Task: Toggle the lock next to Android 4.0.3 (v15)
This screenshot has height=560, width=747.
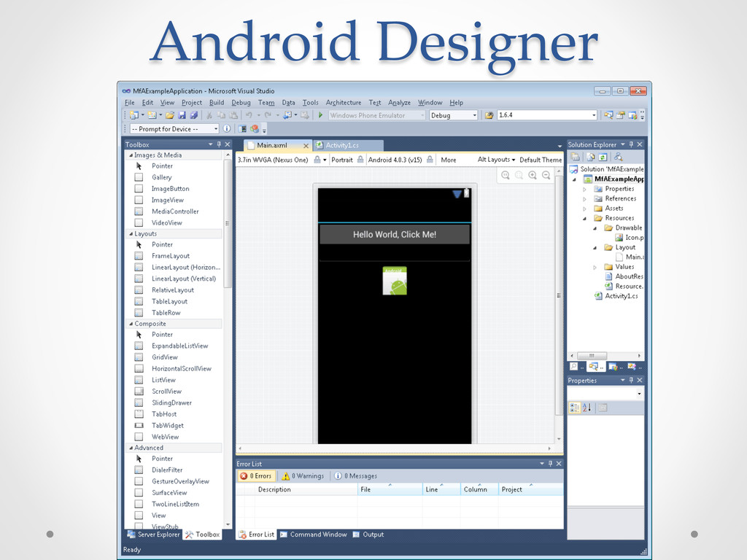Action: 430,160
